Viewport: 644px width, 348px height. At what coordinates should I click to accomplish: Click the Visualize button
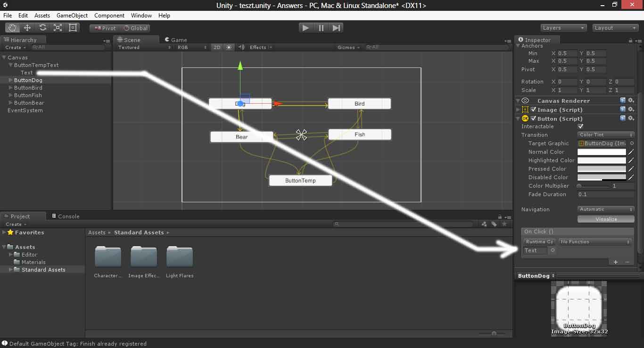click(x=606, y=219)
